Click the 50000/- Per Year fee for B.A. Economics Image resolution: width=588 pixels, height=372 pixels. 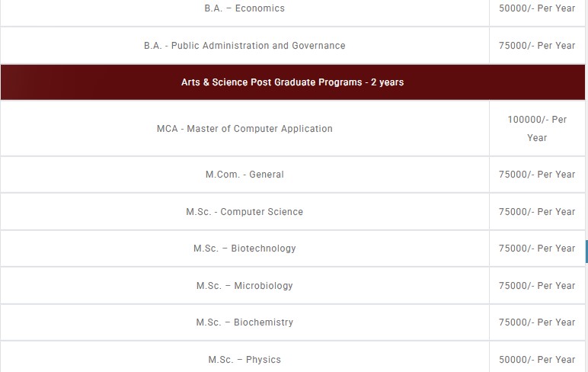pyautogui.click(x=537, y=8)
